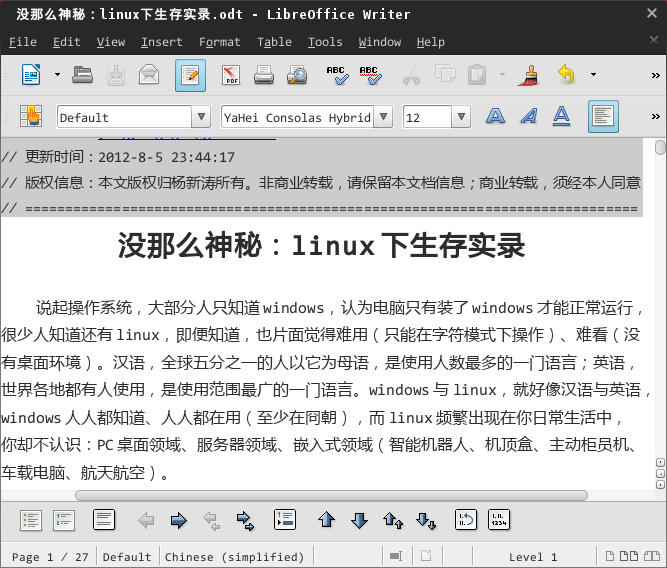Promote one level in bullets toolbar
The width and height of the screenshot is (667, 568).
[x=146, y=520]
